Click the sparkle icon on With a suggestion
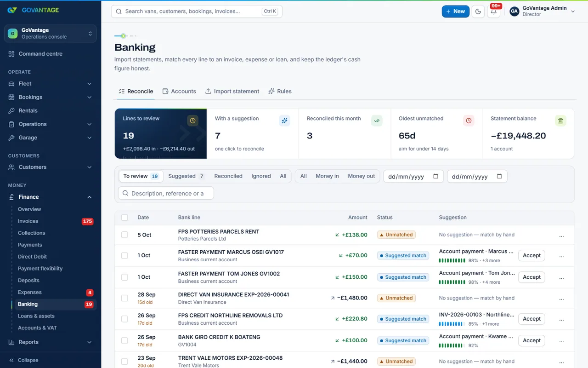This screenshot has width=588, height=368. pos(285,121)
